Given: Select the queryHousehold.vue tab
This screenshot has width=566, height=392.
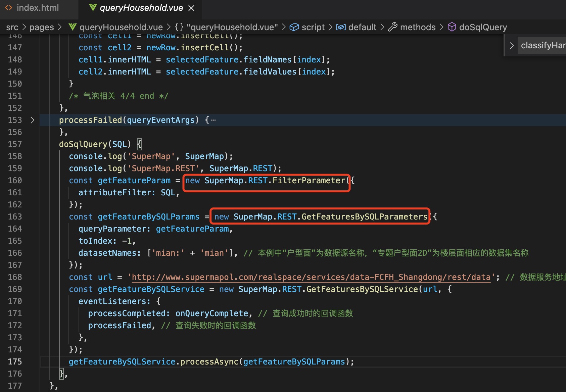Looking at the screenshot, I should pyautogui.click(x=141, y=8).
